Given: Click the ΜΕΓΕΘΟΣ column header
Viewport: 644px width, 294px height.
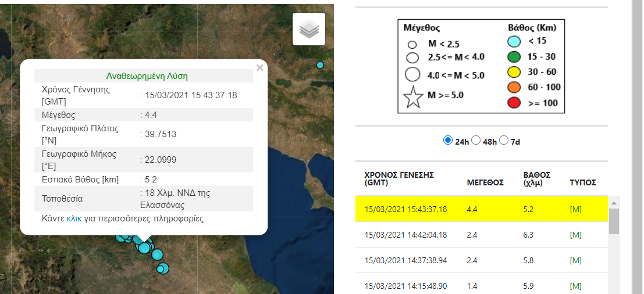Looking at the screenshot, I should [485, 182].
